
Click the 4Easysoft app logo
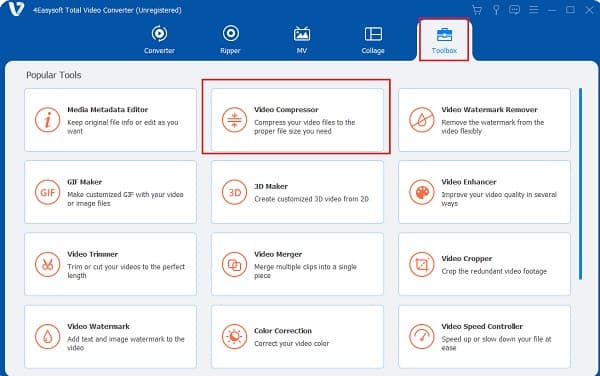pyautogui.click(x=16, y=9)
